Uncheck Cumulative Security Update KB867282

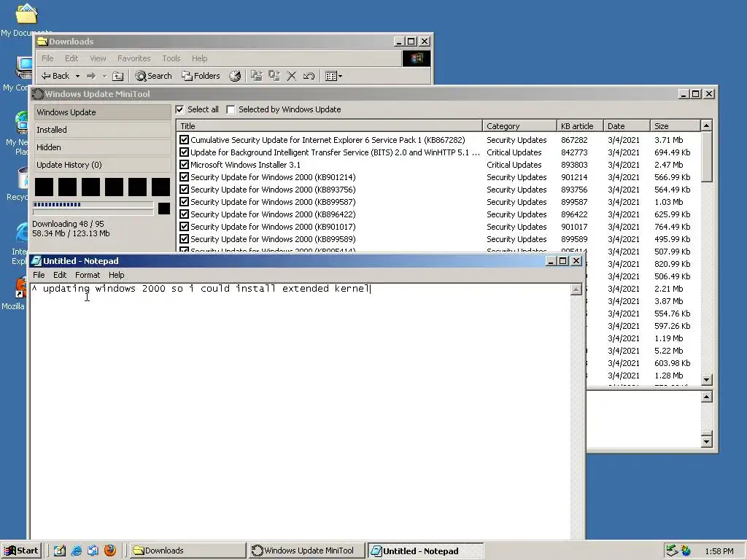(184, 140)
